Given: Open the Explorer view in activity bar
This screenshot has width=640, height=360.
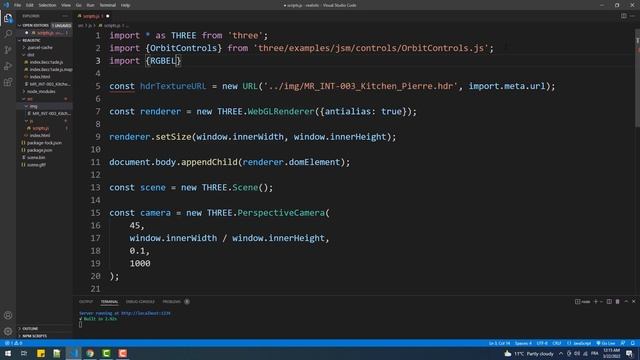Looking at the screenshot, I should coord(8,18).
